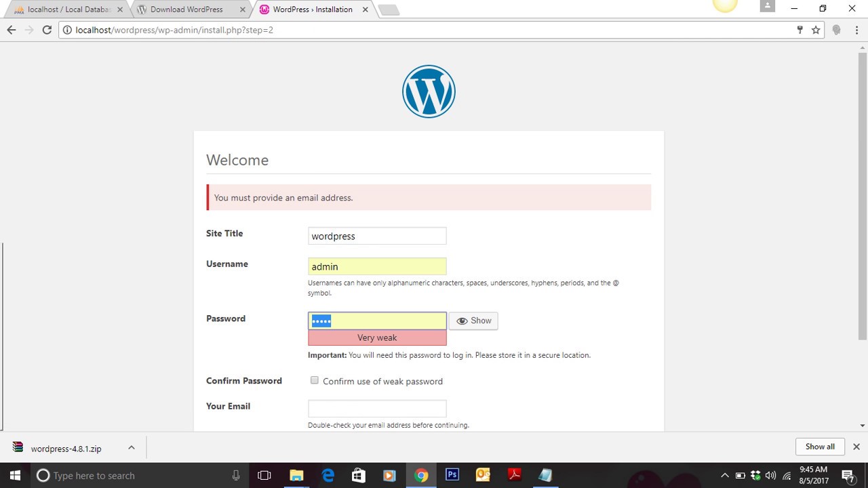The height and width of the screenshot is (488, 868).
Task: Open network Wi-Fi tray icon
Action: (x=787, y=475)
